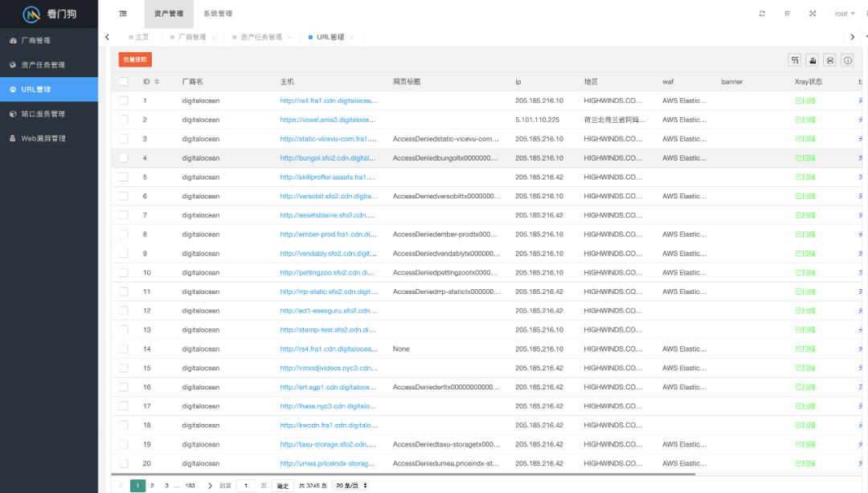This screenshot has width=868, height=493.
Task: Check the row with ID 10
Action: tap(124, 273)
